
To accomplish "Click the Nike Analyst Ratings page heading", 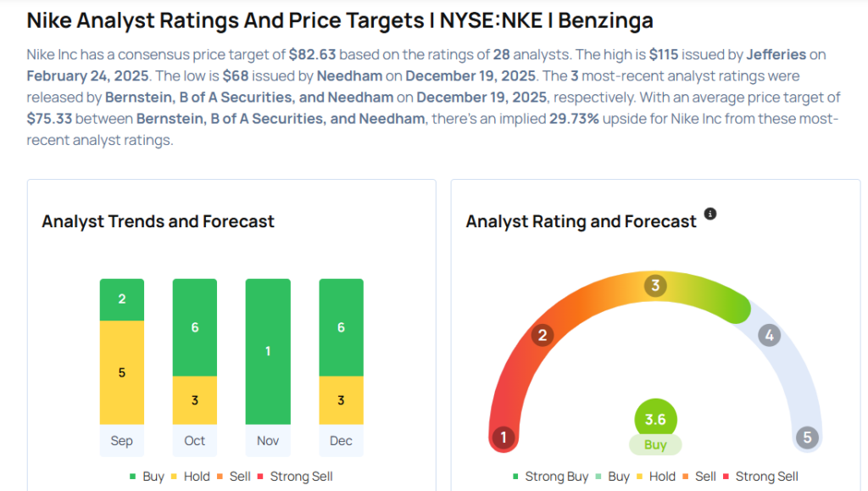I will click(340, 20).
